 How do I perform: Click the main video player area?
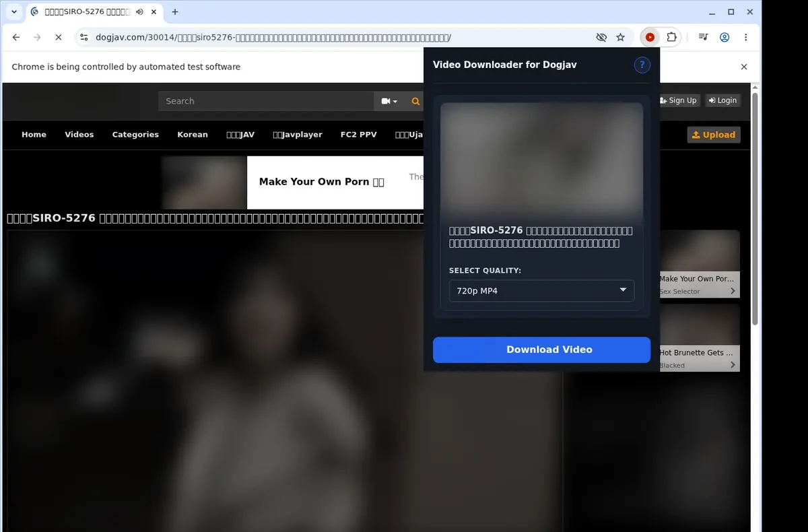pos(284,380)
